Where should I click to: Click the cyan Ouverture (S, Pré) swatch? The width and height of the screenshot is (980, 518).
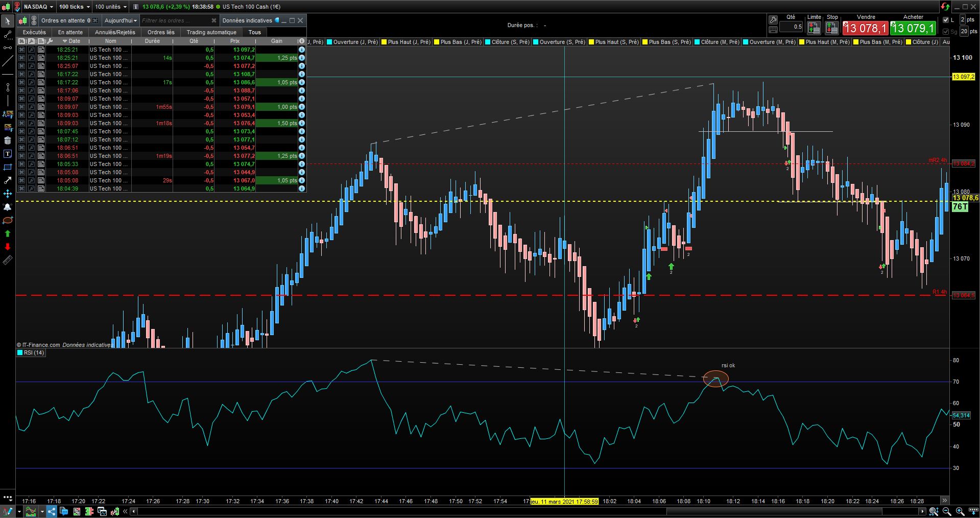[535, 42]
